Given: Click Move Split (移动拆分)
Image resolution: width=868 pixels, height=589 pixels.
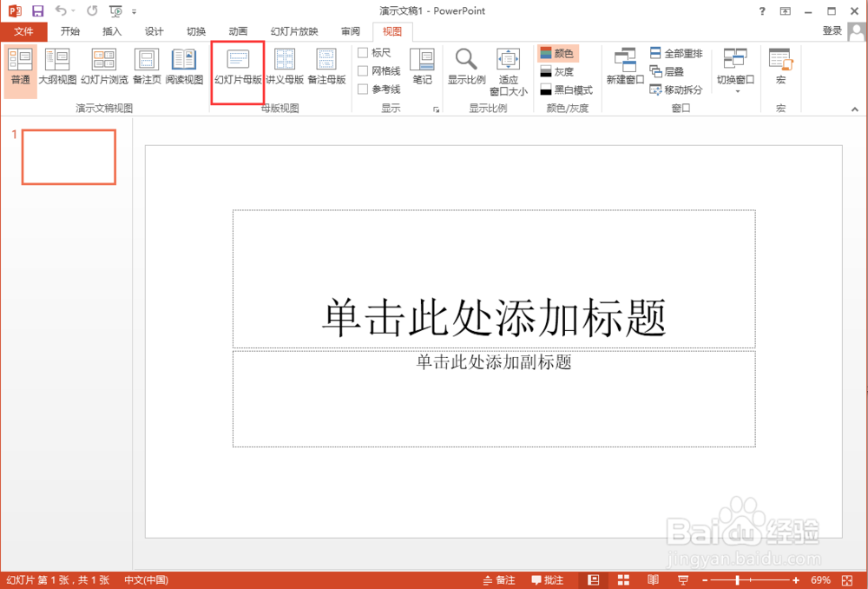Looking at the screenshot, I should tap(676, 89).
